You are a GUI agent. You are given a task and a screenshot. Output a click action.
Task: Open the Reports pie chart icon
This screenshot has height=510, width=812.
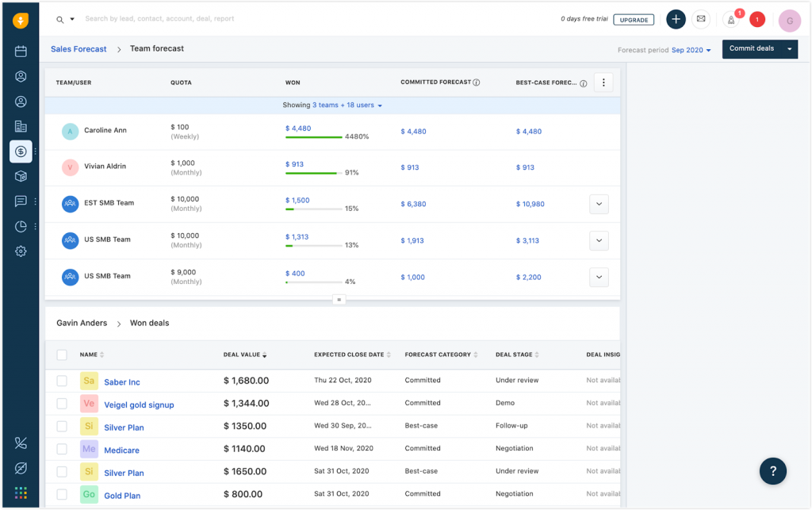(x=21, y=226)
